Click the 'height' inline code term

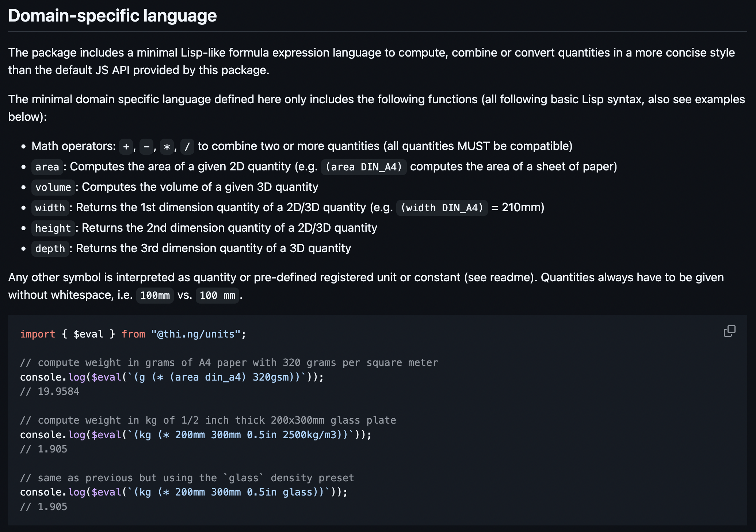53,228
